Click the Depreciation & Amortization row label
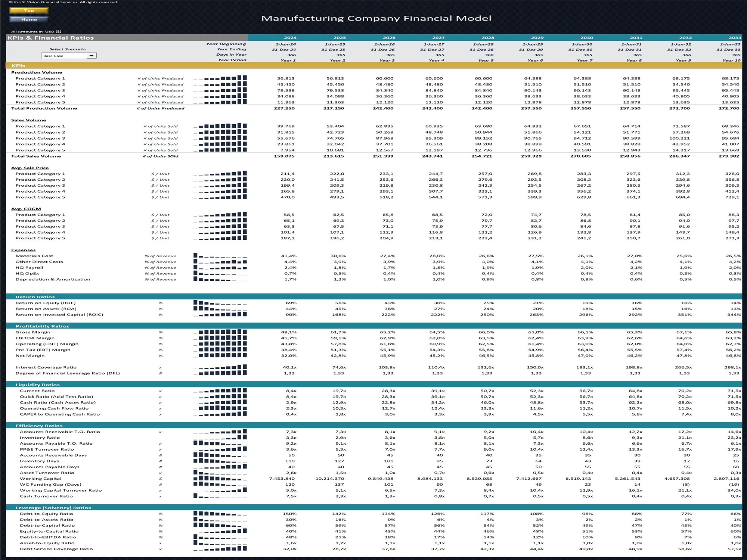This screenshot has width=747, height=560. [53, 279]
